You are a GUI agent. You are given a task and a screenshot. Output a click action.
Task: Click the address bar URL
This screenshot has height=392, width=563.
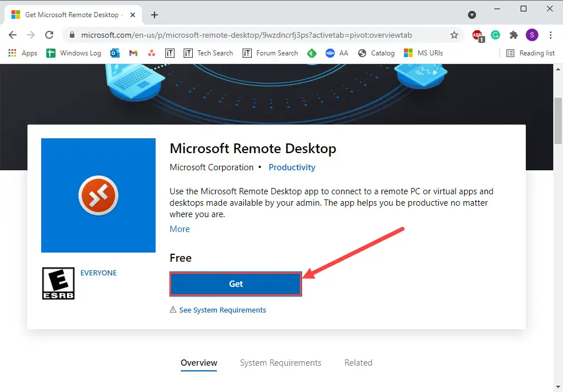tap(246, 35)
